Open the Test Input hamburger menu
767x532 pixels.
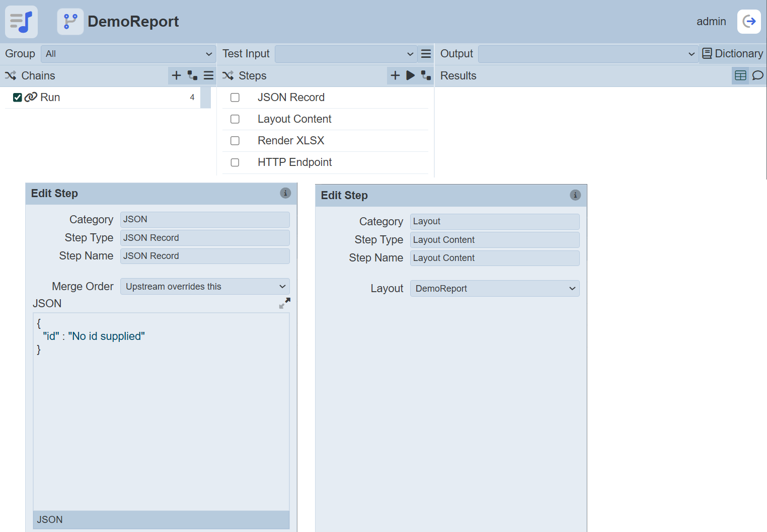(x=426, y=54)
